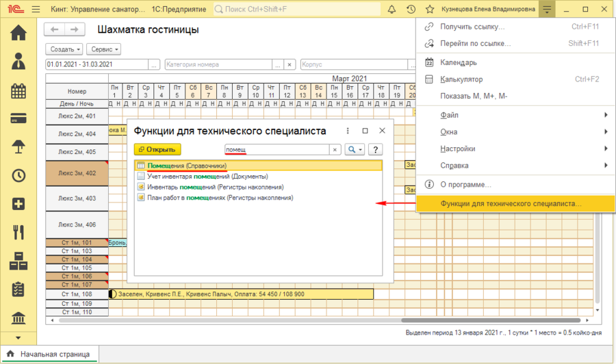The image size is (616, 364).
Task: Open the calendar grid section in sidebar
Action: point(18,91)
